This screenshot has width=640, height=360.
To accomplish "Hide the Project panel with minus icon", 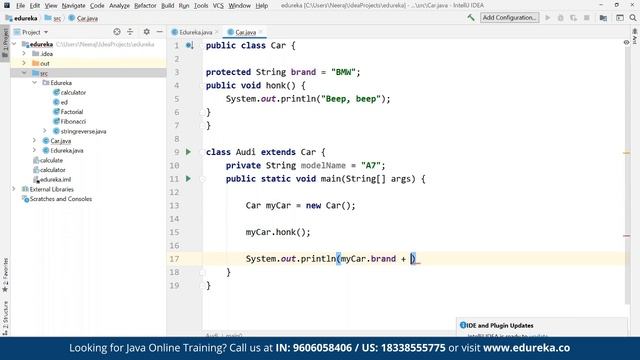I will pyautogui.click(x=160, y=32).
